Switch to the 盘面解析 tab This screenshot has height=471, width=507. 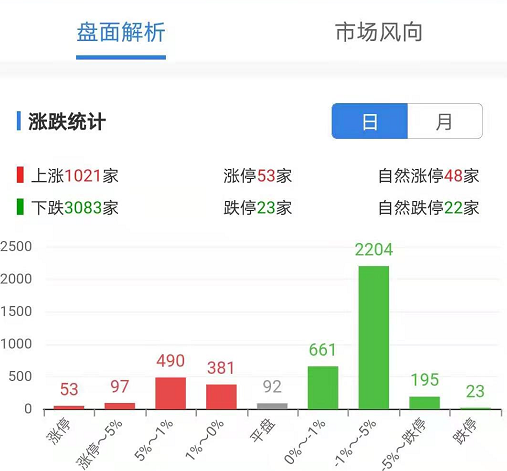pyautogui.click(x=121, y=32)
